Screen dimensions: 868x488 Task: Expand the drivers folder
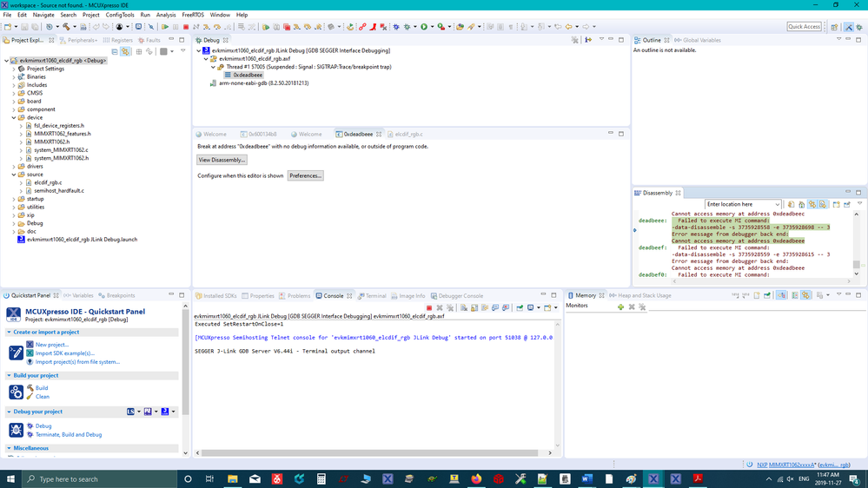14,166
